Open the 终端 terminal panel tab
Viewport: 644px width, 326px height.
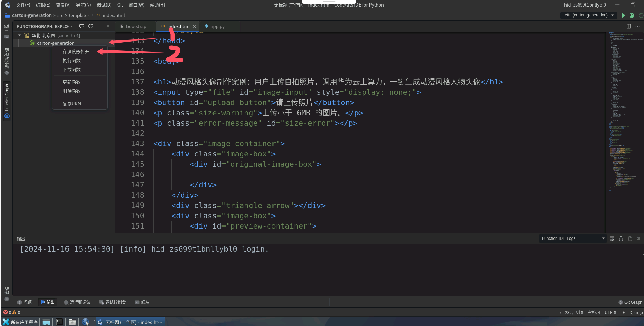pyautogui.click(x=142, y=302)
